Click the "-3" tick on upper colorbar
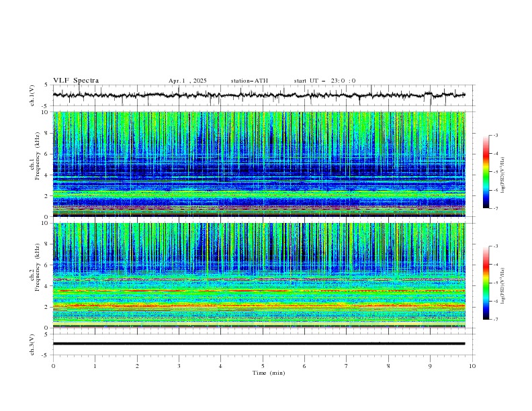The width and height of the screenshot is (532, 411). tap(496, 135)
